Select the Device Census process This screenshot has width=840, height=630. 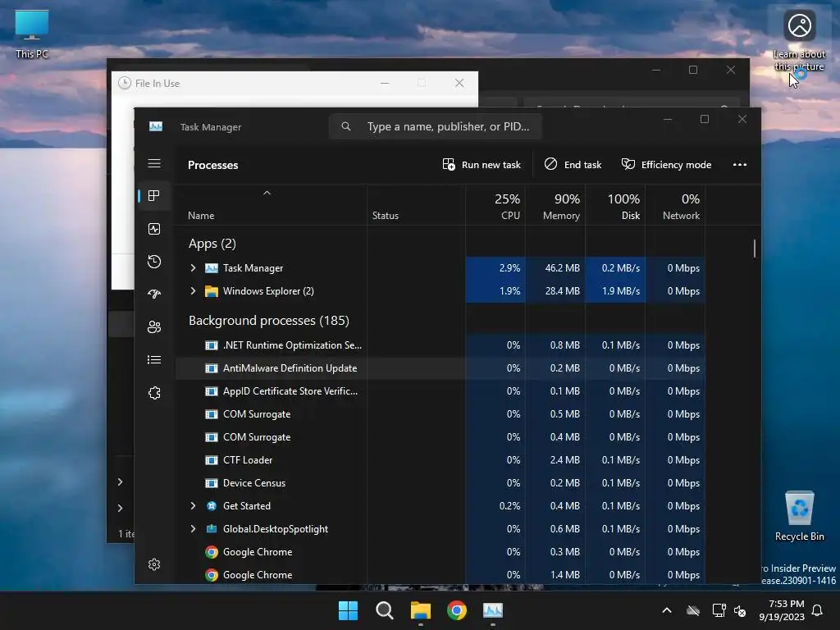(x=441, y=482)
